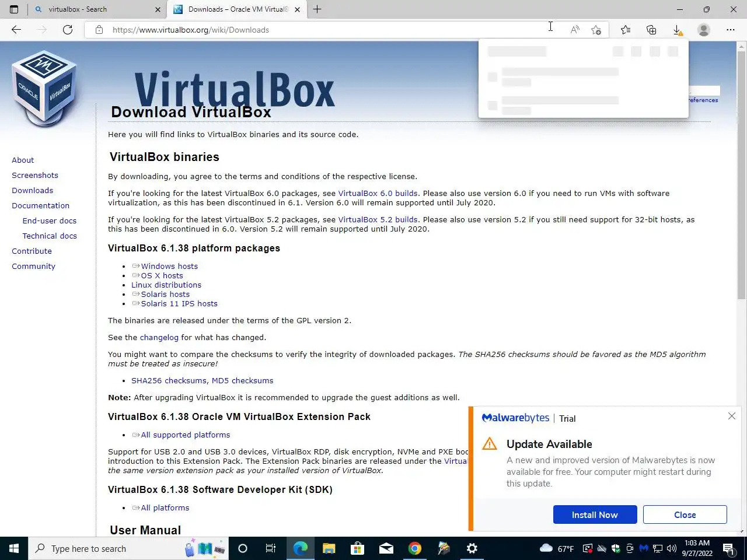Open the Windows Security shield tray icon

616,548
